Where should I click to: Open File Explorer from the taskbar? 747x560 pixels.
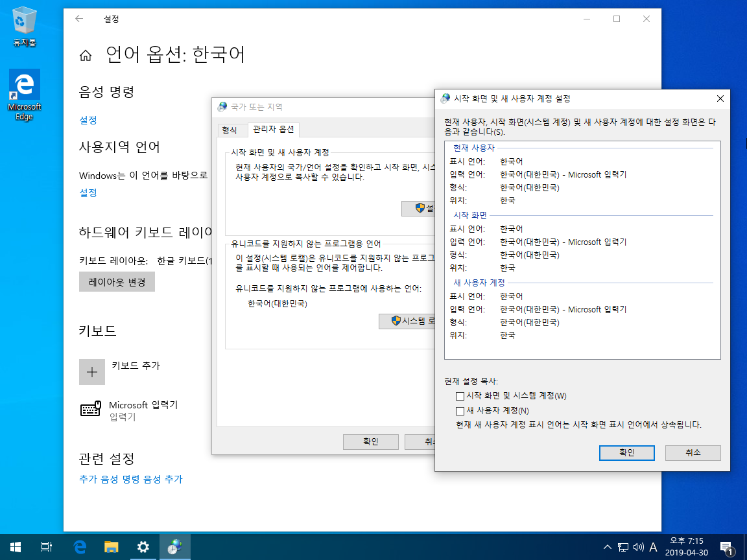pos(111,547)
